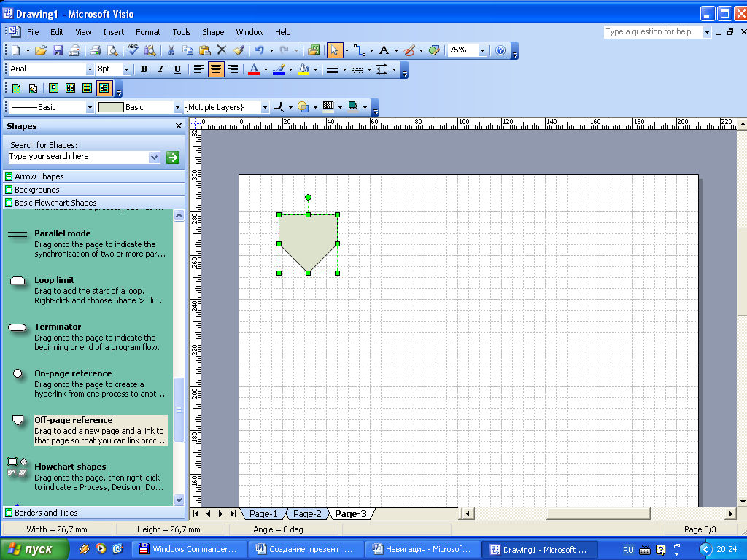Open a file with the Open folder icon
The width and height of the screenshot is (747, 560).
[x=41, y=50]
